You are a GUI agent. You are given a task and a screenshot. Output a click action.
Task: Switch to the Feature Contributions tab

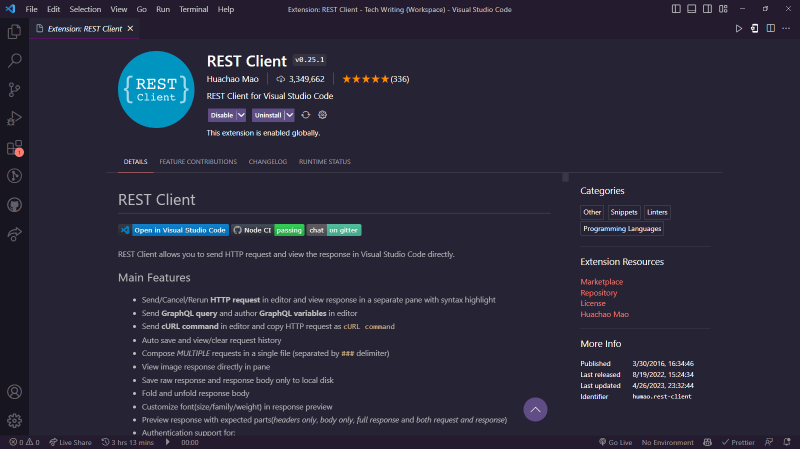[198, 162]
